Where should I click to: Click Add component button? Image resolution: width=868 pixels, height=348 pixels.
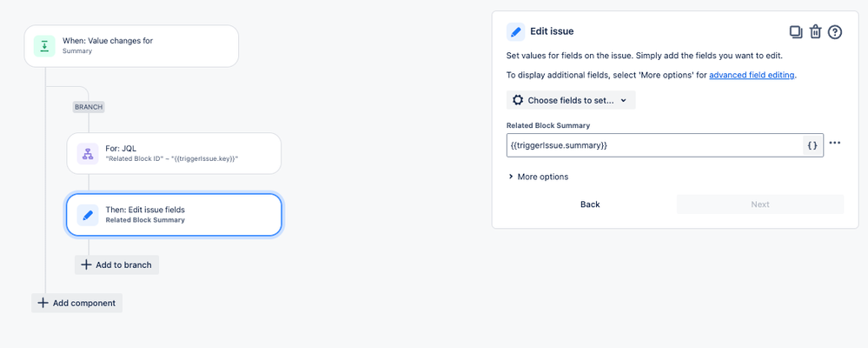tap(77, 303)
